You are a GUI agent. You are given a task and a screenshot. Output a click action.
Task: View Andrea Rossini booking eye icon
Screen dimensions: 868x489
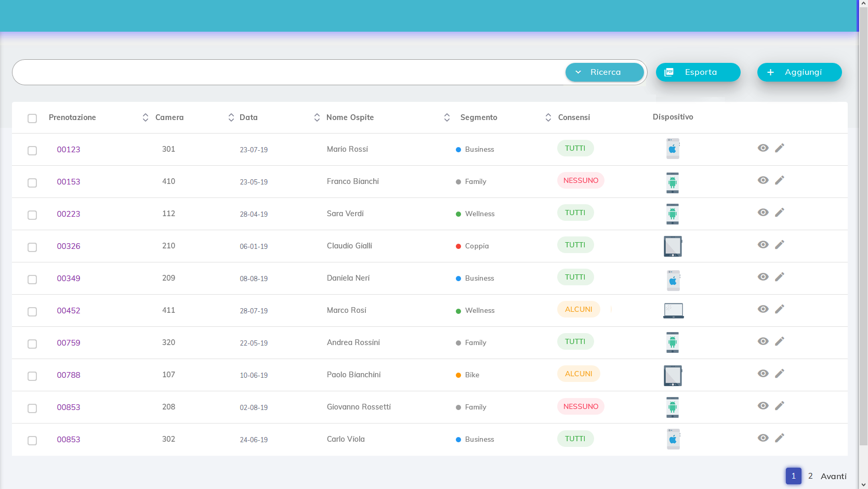pyautogui.click(x=762, y=341)
